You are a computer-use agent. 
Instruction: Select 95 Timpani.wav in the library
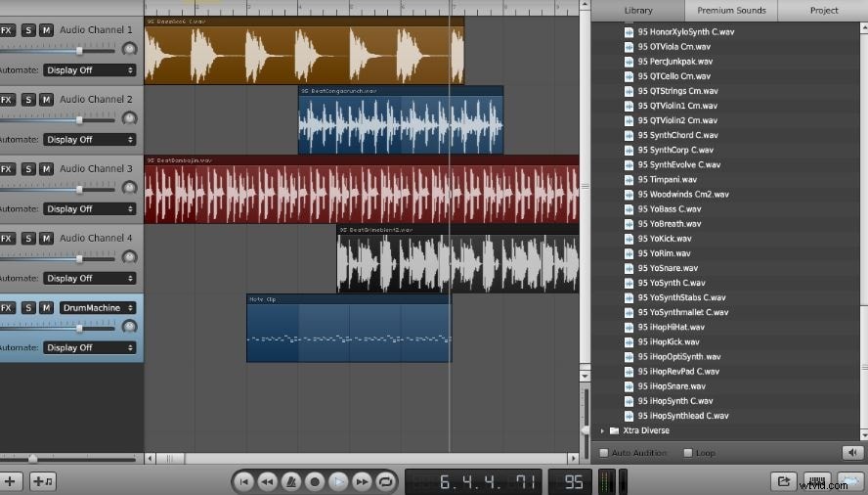(667, 180)
